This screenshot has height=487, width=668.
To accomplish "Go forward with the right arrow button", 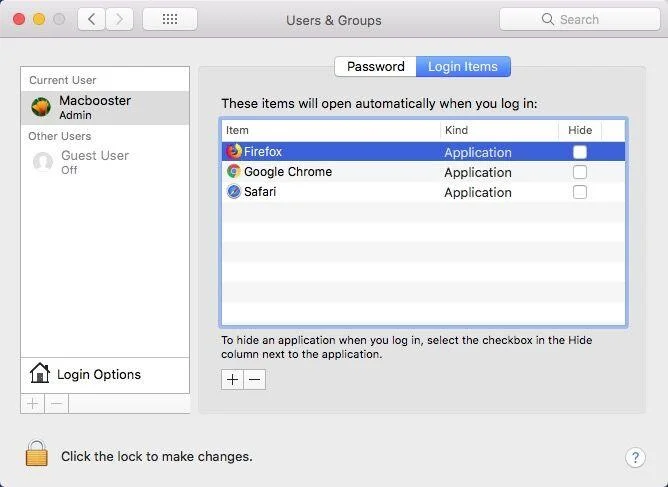I will tap(119, 19).
